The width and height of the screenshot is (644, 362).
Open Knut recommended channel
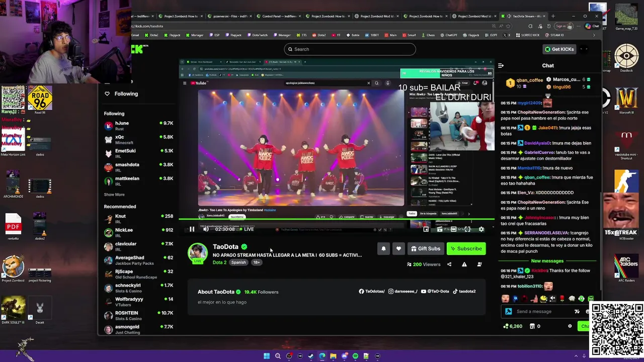138,219
